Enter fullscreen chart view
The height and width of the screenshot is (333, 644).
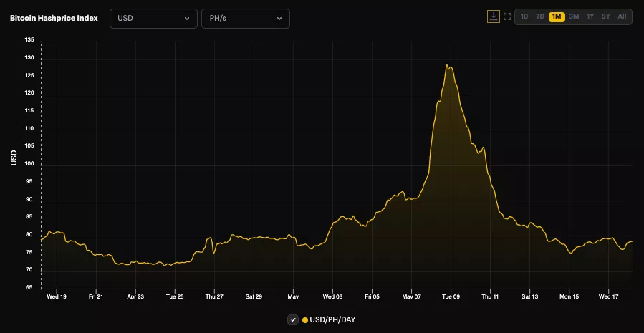pos(507,16)
